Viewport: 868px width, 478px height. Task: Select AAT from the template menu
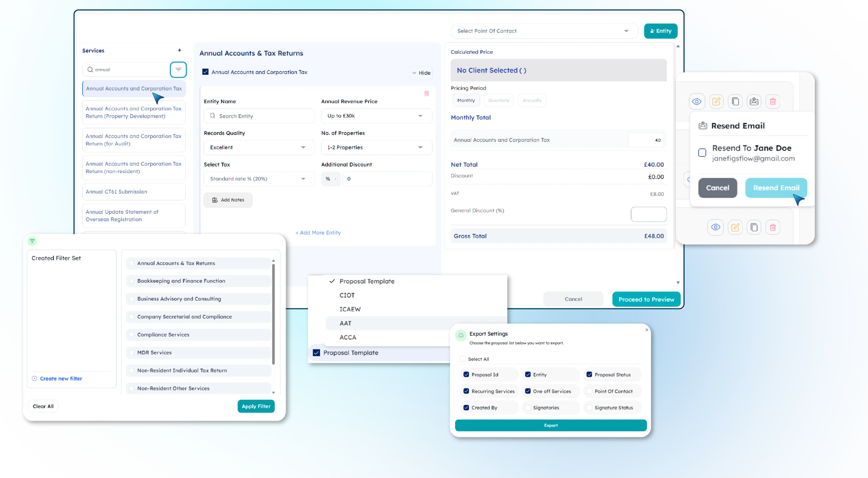(x=346, y=323)
